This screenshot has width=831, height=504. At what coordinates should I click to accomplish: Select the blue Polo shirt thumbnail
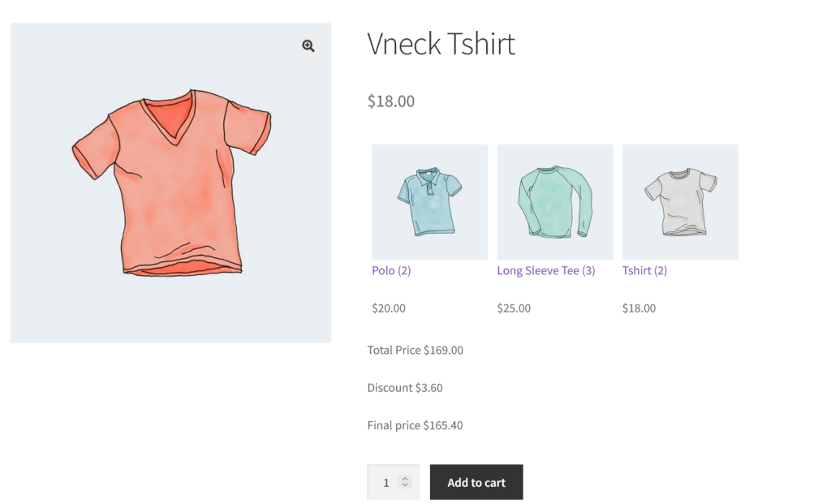pyautogui.click(x=429, y=202)
